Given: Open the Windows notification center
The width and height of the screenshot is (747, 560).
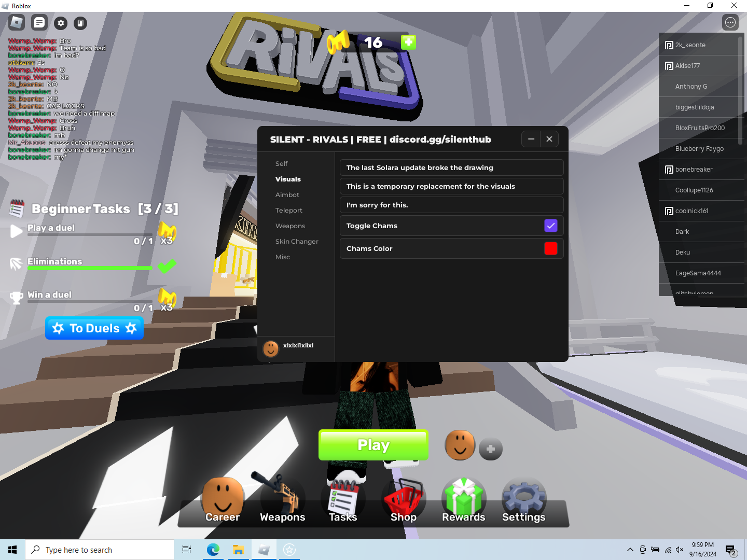Looking at the screenshot, I should (x=731, y=550).
